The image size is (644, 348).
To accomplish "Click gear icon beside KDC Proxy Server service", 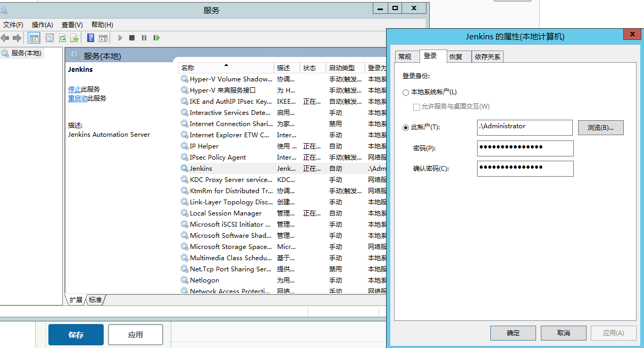I will (185, 179).
